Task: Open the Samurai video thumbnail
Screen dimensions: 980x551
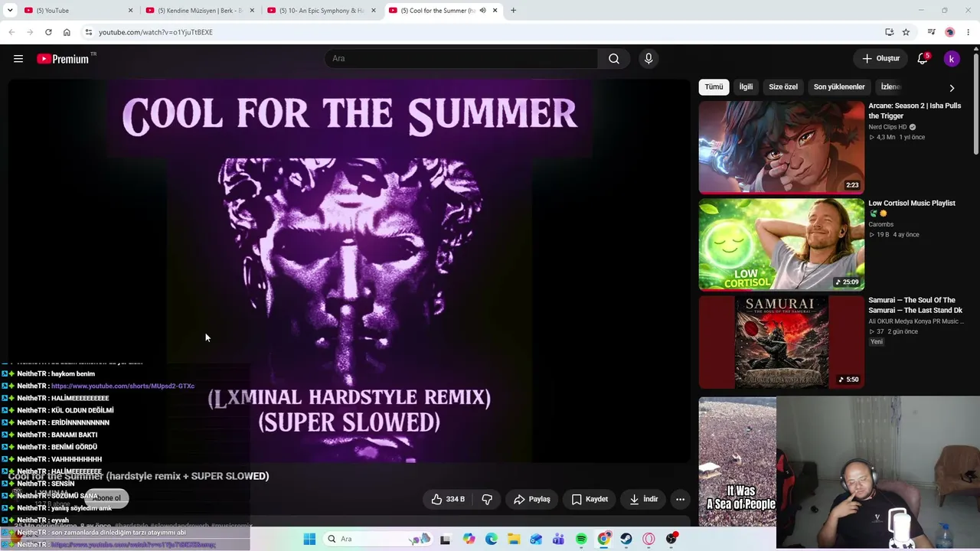Action: click(781, 342)
